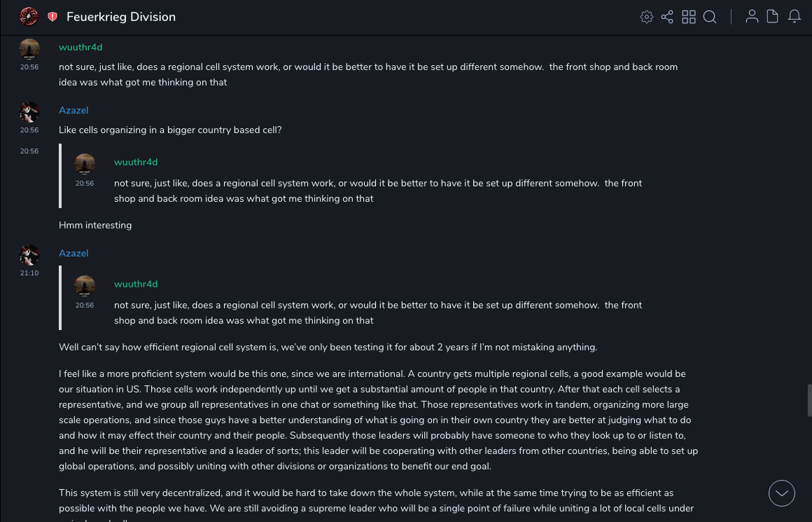
Task: Click Azazel's username on 21:10 message
Action: 73,253
